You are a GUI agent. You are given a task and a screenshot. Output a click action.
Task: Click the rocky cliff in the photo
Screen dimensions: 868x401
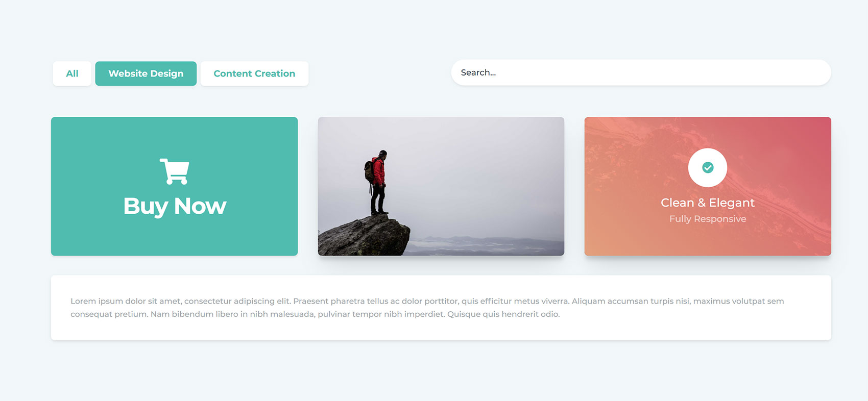pyautogui.click(x=364, y=236)
